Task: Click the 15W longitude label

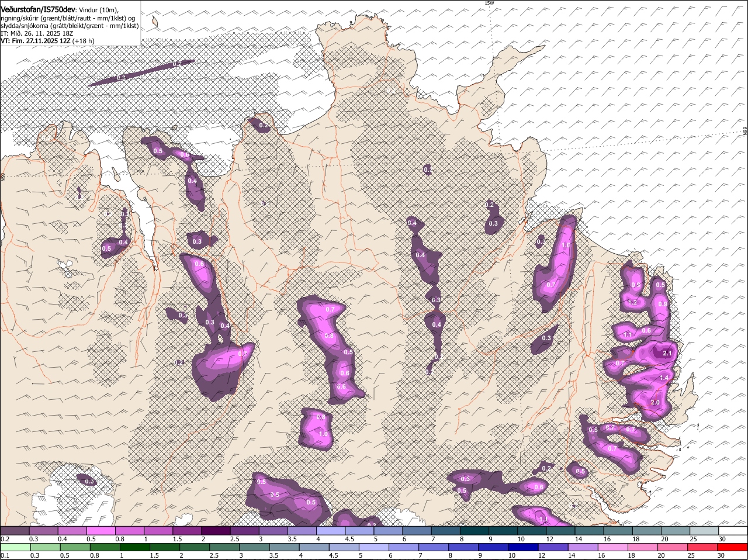Action: (x=489, y=4)
